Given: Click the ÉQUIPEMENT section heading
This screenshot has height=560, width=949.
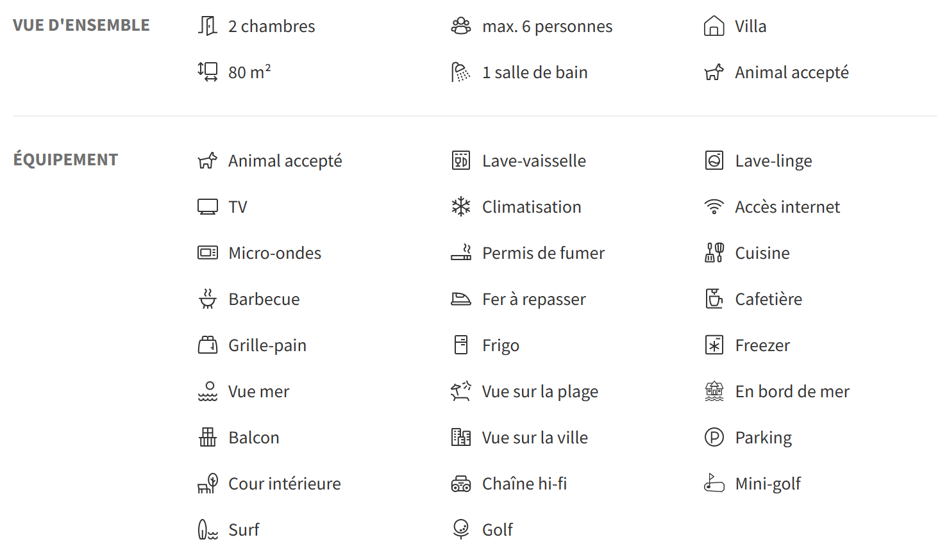Looking at the screenshot, I should (66, 159).
